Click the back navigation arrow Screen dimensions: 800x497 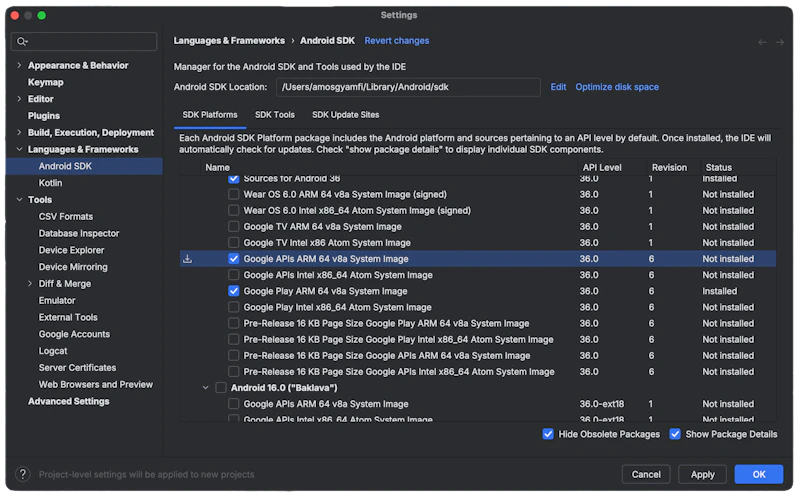click(x=762, y=42)
